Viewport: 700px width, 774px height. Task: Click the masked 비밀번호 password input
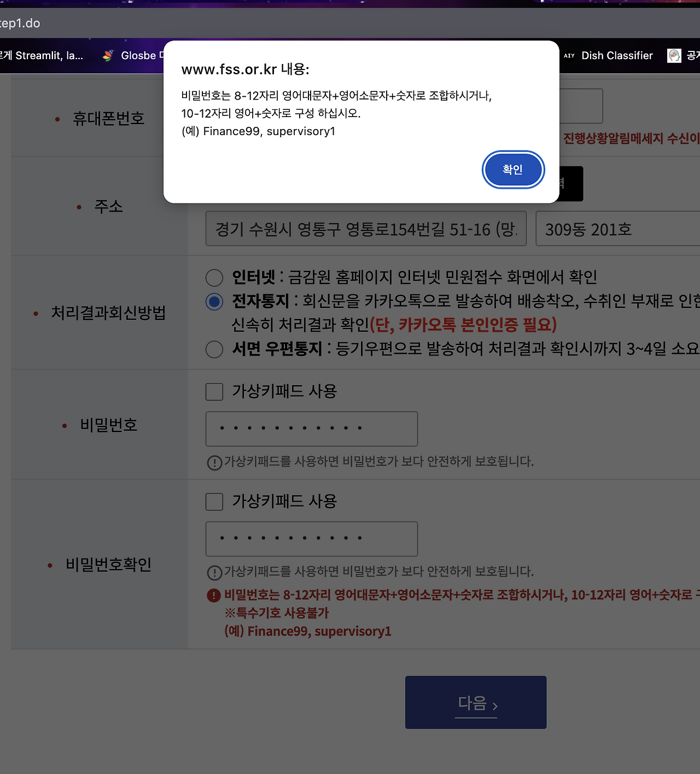[x=311, y=429]
